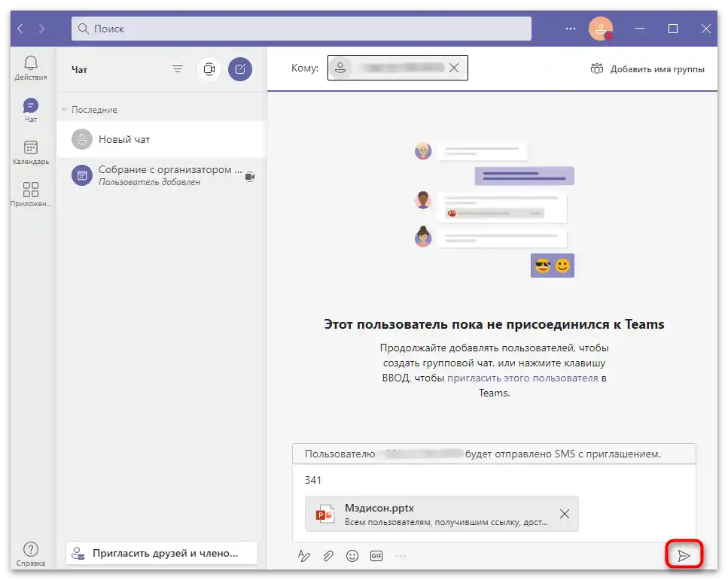Go back with the left arrow
The height and width of the screenshot is (580, 728).
(20, 29)
